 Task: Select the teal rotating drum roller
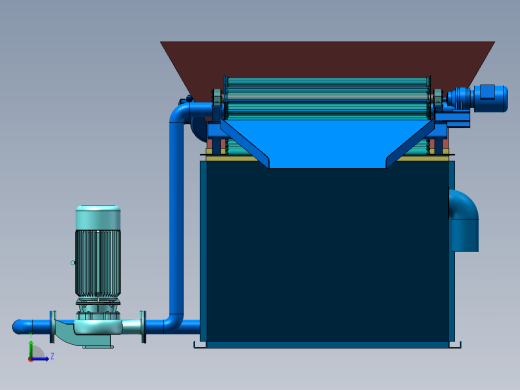coord(327,98)
